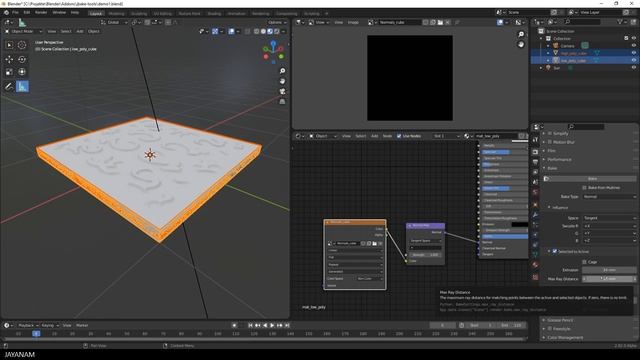Open the Edit menu
This screenshot has height=360, width=640.
[x=27, y=13]
